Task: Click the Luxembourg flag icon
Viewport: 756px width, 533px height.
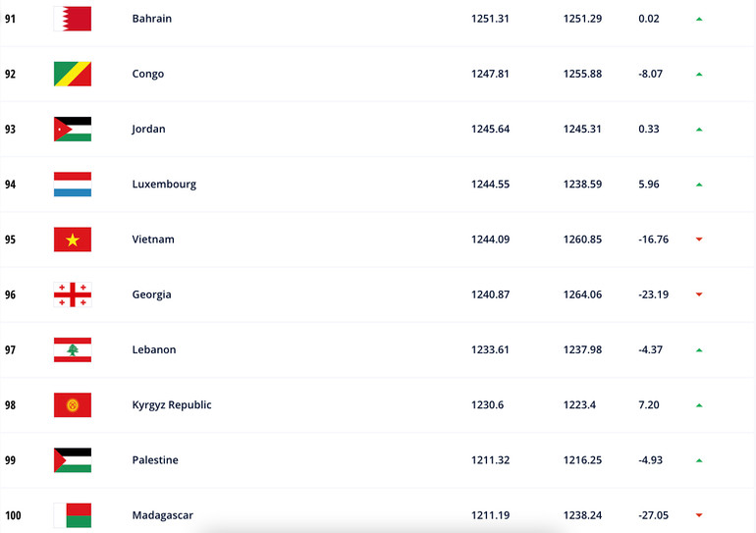Action: 72,185
